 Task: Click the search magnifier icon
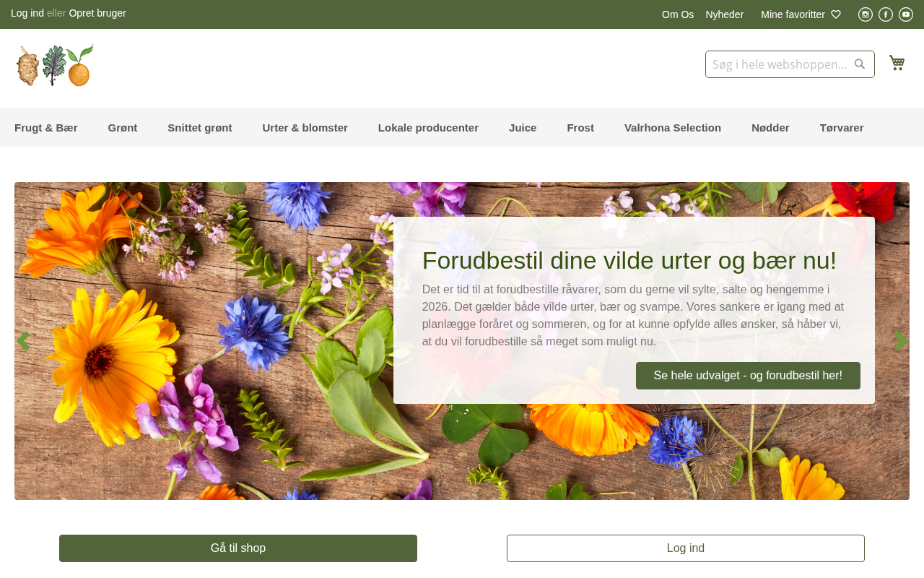point(860,64)
